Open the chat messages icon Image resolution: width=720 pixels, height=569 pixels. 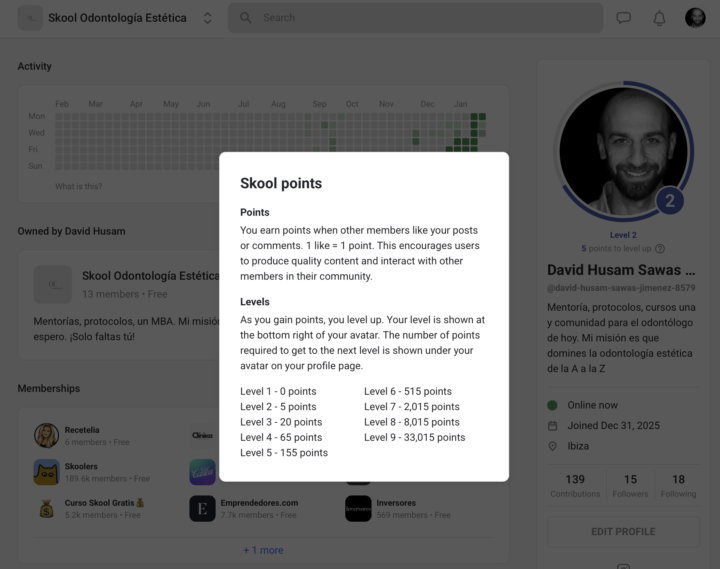pos(624,18)
